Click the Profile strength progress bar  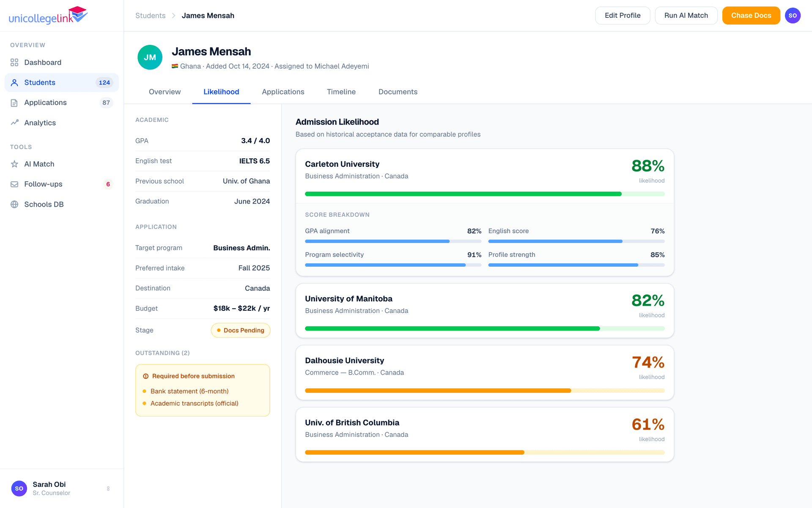point(576,265)
